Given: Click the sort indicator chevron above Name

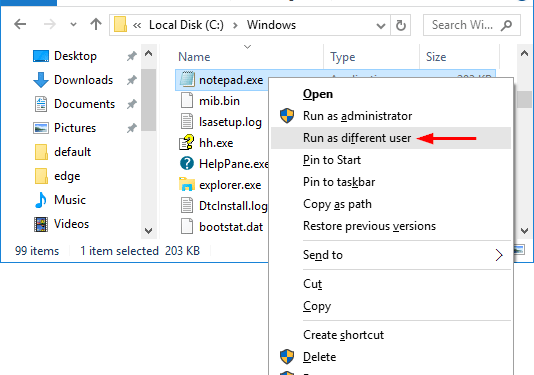Looking at the screenshot, I should tap(248, 46).
